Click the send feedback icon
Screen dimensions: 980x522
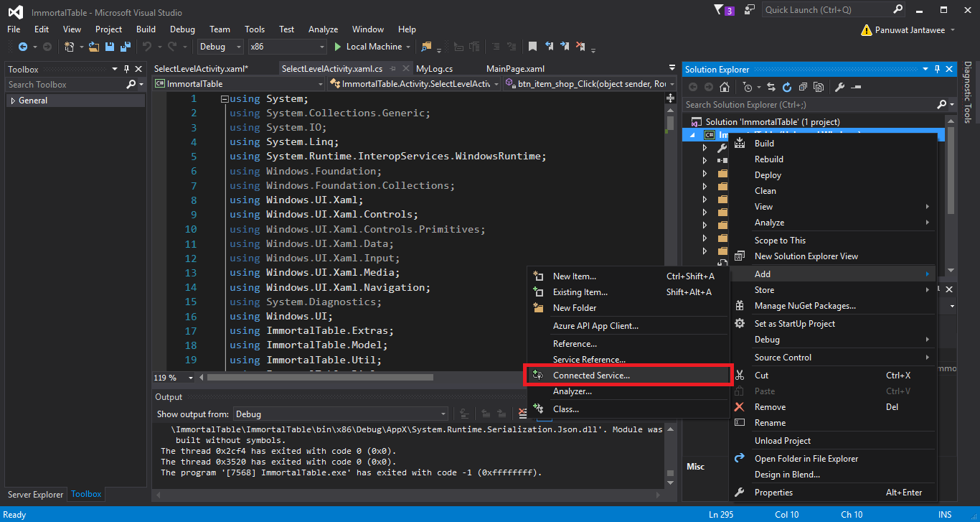click(750, 10)
